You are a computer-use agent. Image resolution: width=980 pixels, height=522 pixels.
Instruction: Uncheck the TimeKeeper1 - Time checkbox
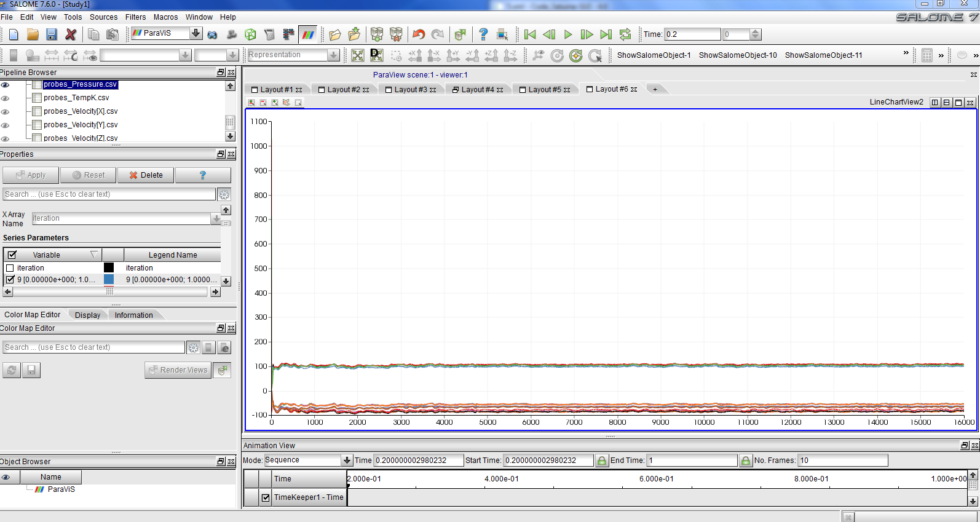[266, 497]
